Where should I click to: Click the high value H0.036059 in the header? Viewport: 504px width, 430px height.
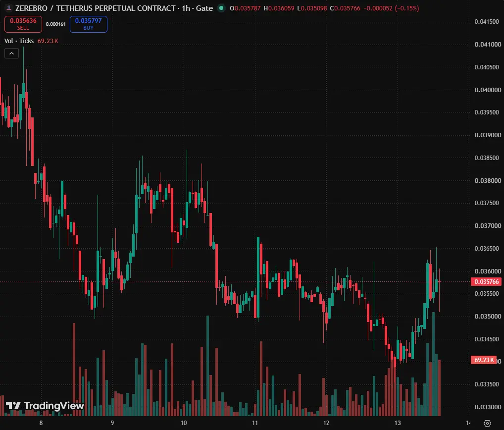(x=279, y=8)
